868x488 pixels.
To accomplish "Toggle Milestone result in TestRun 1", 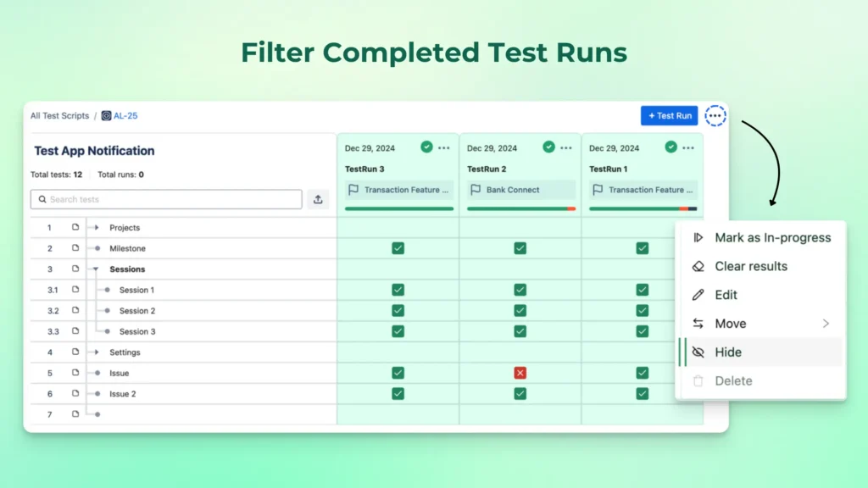I will (643, 248).
